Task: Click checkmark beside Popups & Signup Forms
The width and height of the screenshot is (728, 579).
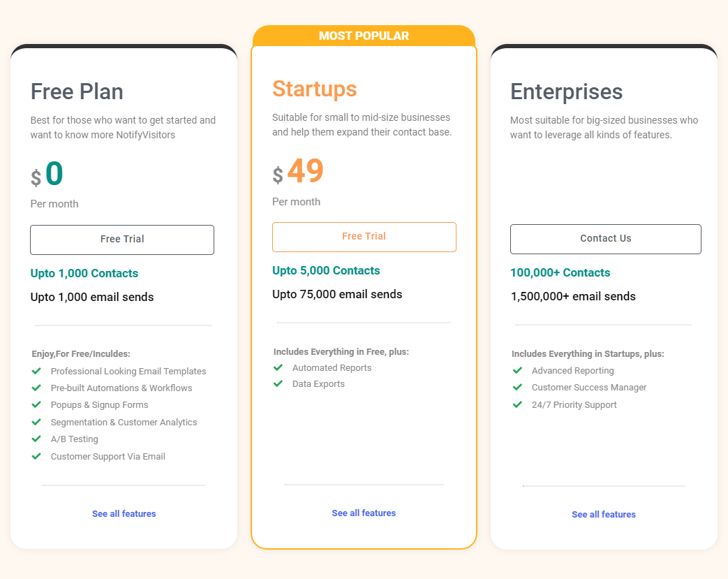Action: [36, 404]
